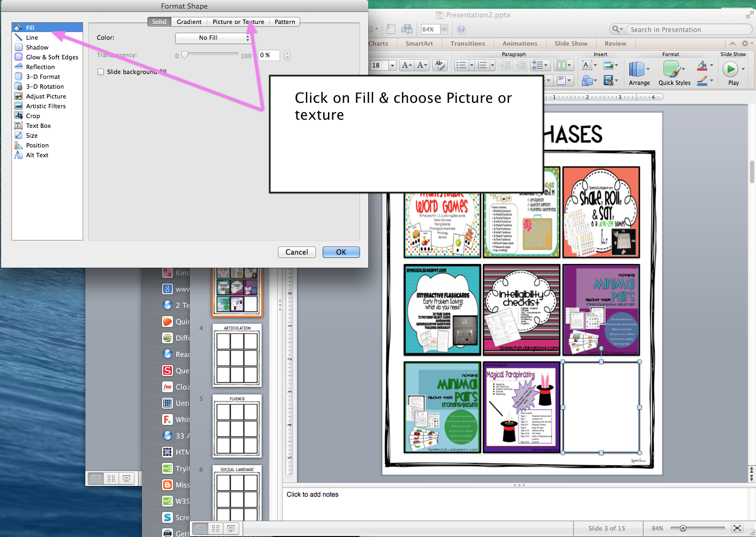This screenshot has width=756, height=537.
Task: Click Increase Font Size button
Action: 406,65
